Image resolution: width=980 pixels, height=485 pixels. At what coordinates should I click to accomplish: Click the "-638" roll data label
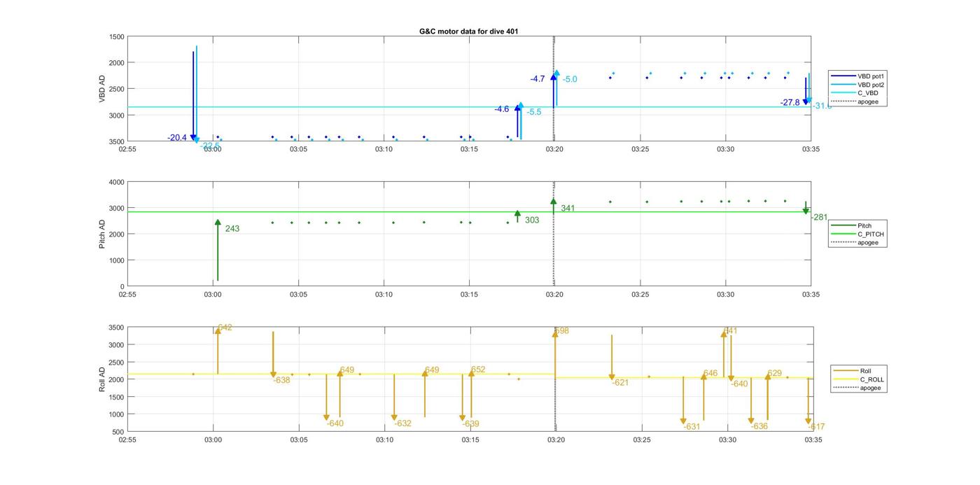[x=281, y=381]
